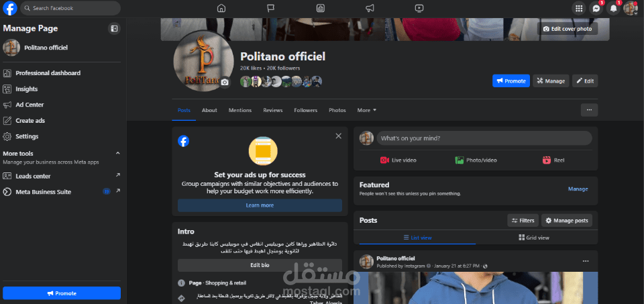This screenshot has height=304, width=644.
Task: Open Settings in the sidebar
Action: pos(62,136)
